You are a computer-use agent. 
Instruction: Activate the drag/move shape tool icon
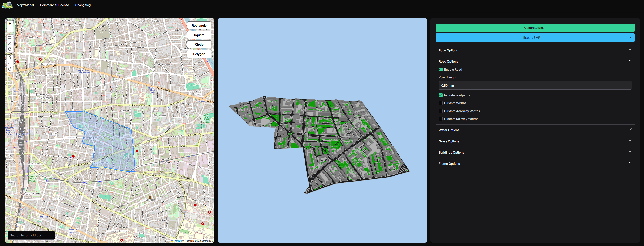tap(10, 63)
